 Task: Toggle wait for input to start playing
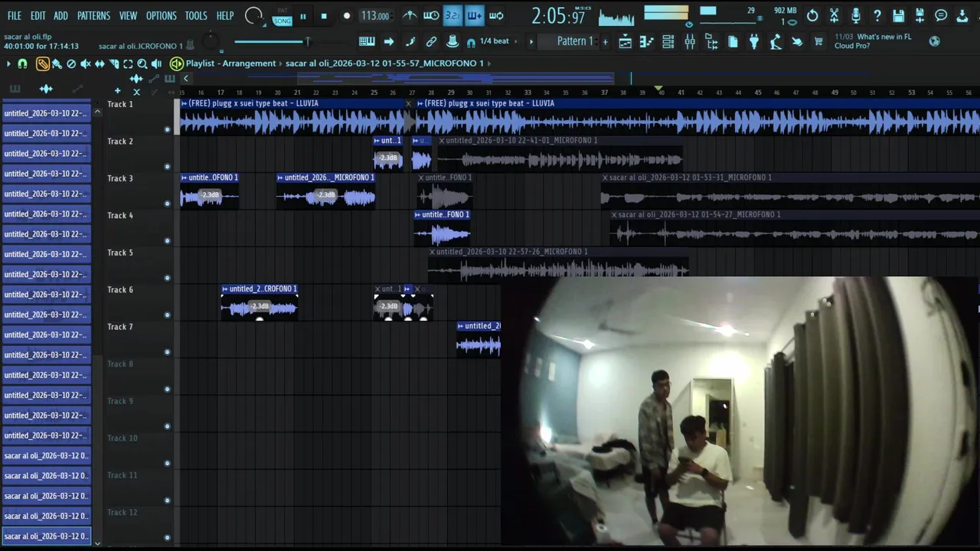click(431, 16)
